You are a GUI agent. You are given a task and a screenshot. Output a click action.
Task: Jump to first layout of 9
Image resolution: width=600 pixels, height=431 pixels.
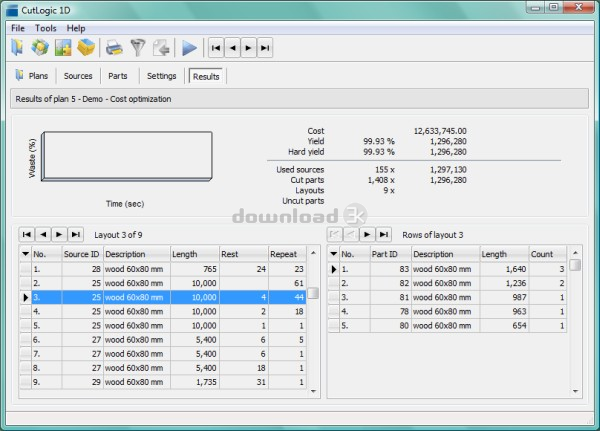coord(27,234)
